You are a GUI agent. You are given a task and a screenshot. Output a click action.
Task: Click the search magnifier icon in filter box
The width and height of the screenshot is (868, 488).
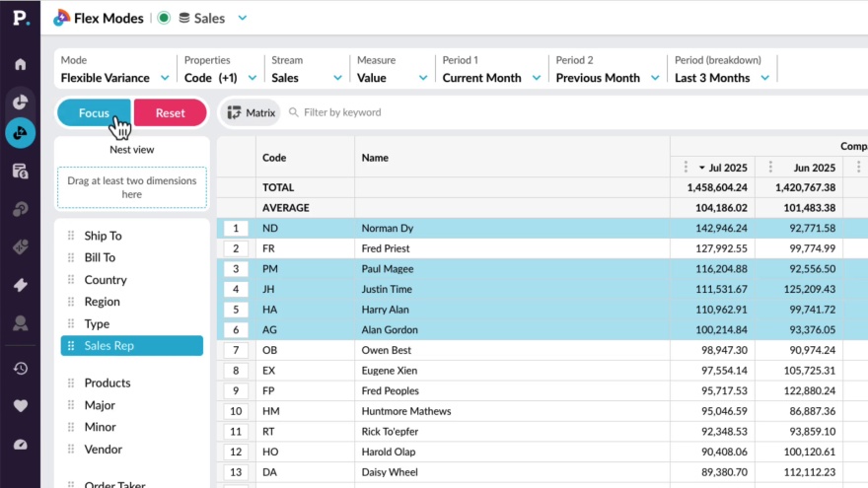tap(294, 112)
